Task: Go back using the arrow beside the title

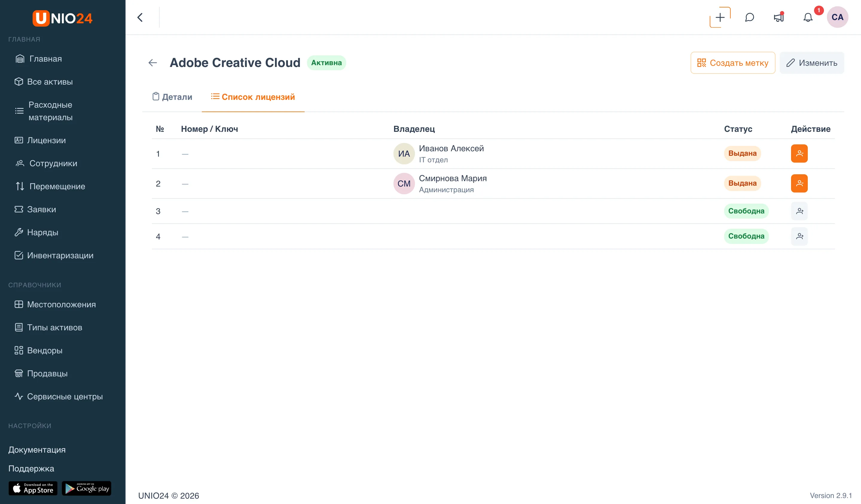Action: click(x=153, y=63)
